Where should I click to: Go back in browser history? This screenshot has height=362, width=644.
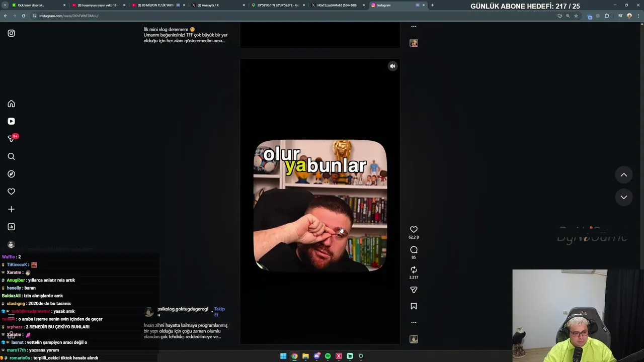pyautogui.click(x=6, y=16)
